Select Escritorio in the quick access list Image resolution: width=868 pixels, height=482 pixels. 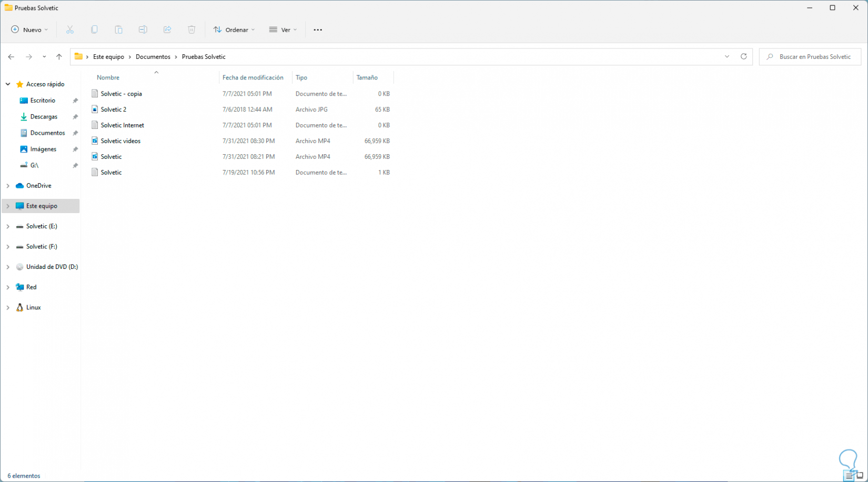[43, 101]
